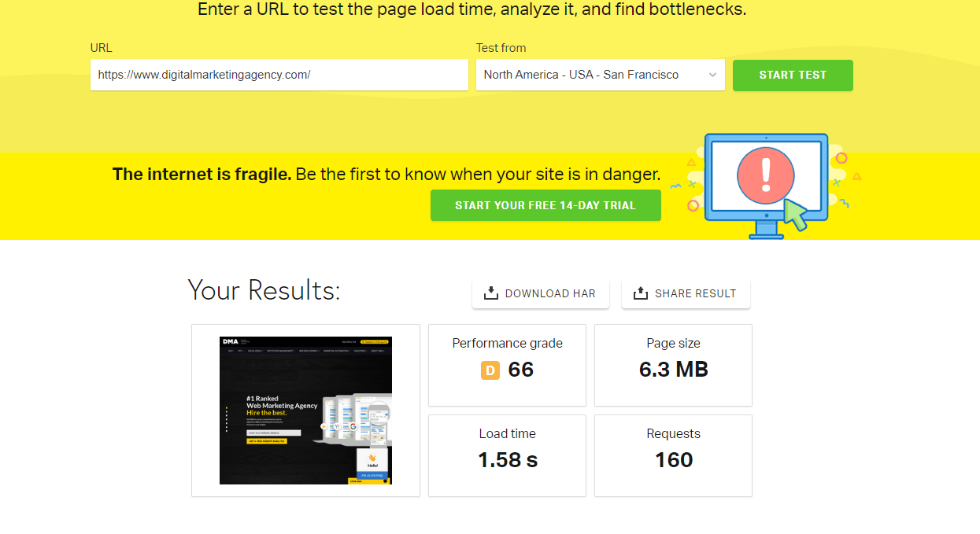Screen dimensions: 980x534
Task: Share the test result
Action: coord(686,293)
